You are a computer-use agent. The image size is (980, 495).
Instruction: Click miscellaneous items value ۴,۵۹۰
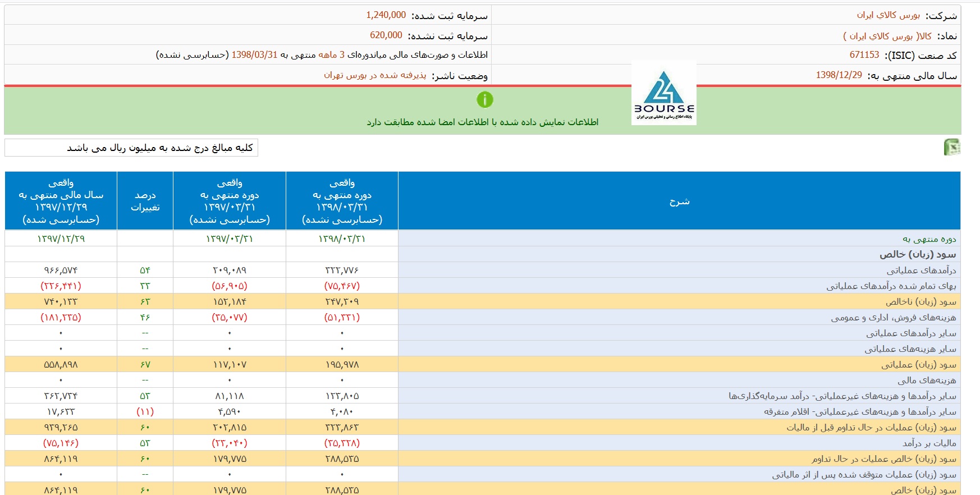tap(230, 412)
